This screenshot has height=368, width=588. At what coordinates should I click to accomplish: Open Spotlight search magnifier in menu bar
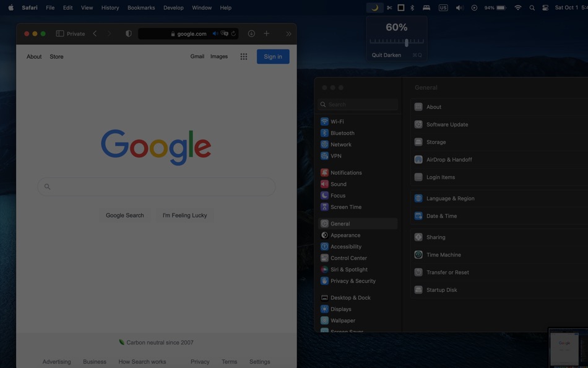point(532,7)
